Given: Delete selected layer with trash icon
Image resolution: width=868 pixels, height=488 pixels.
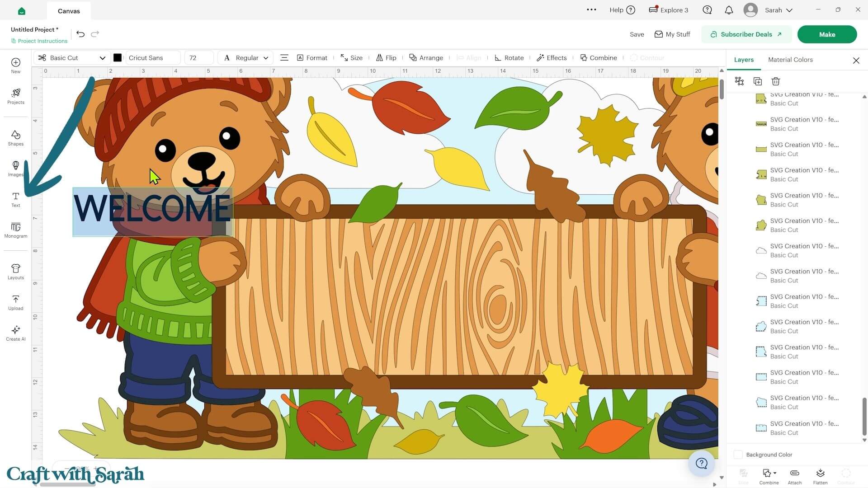Looking at the screenshot, I should (776, 81).
